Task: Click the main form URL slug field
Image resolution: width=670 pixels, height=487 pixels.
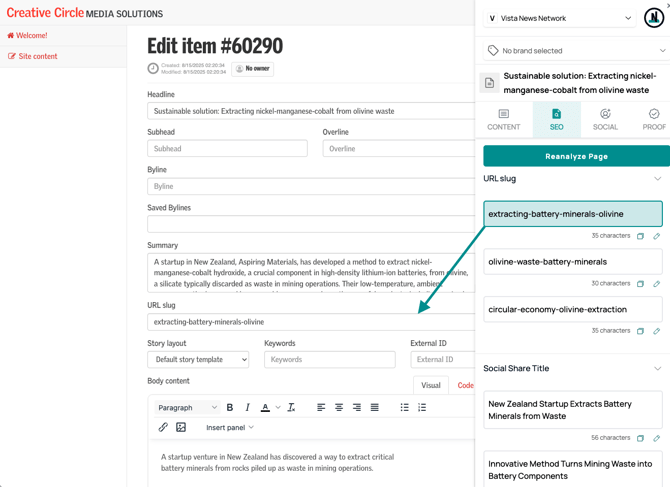Action: pos(311,322)
